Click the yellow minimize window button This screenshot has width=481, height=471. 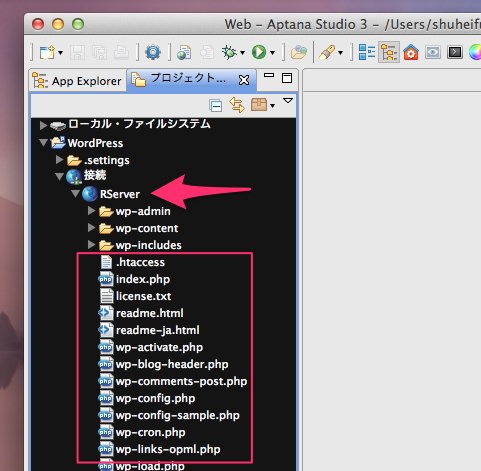pyautogui.click(x=58, y=24)
